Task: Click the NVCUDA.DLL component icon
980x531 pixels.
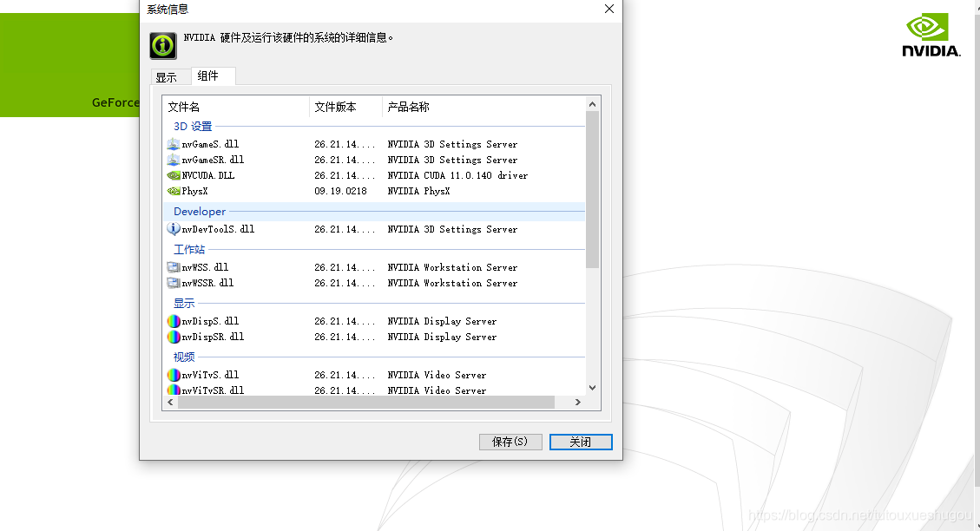Action: pyautogui.click(x=174, y=175)
